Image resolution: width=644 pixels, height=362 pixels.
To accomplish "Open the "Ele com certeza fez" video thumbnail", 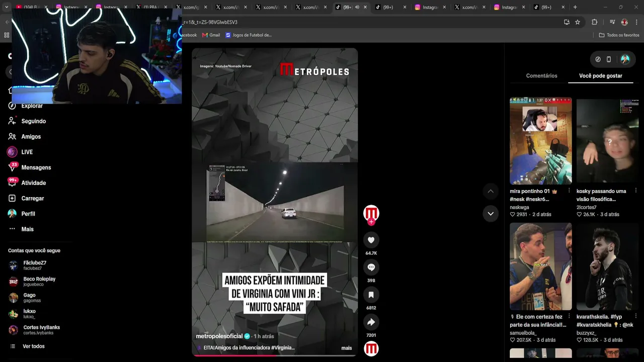I will tap(541, 266).
